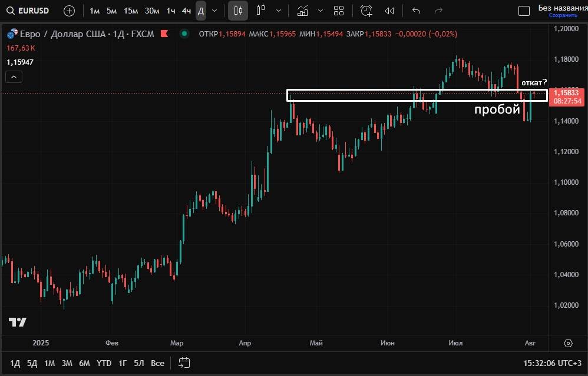Screen dimensions: 588x376
Task: Select the Д daily timeframe
Action: click(201, 11)
